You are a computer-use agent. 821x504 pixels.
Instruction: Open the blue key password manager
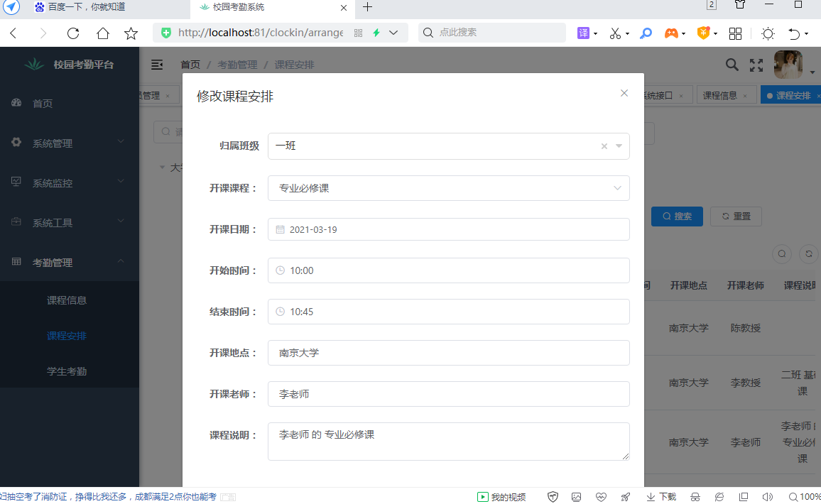pos(646,33)
